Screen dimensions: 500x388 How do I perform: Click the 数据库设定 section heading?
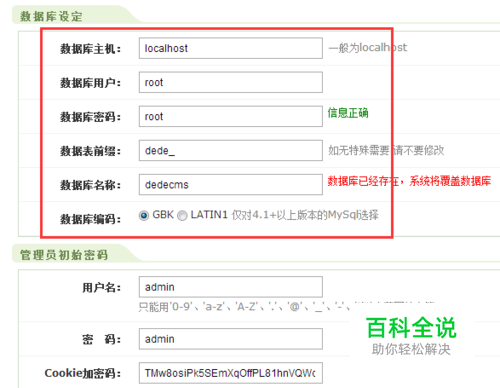(51, 16)
